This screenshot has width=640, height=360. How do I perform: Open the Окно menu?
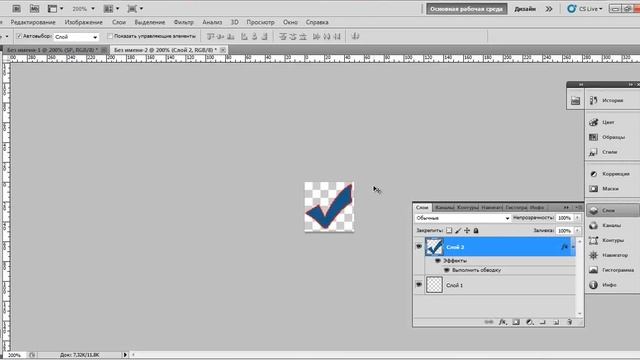290,22
